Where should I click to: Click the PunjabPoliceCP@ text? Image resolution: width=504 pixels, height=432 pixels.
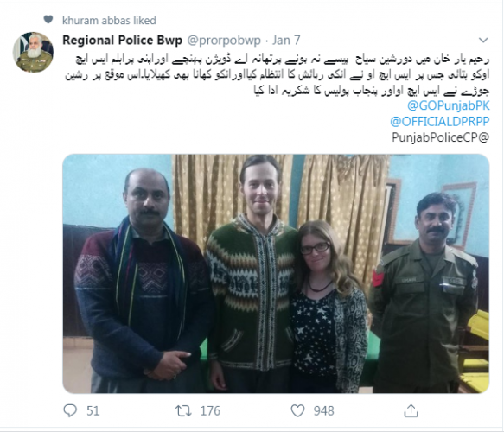pos(440,137)
